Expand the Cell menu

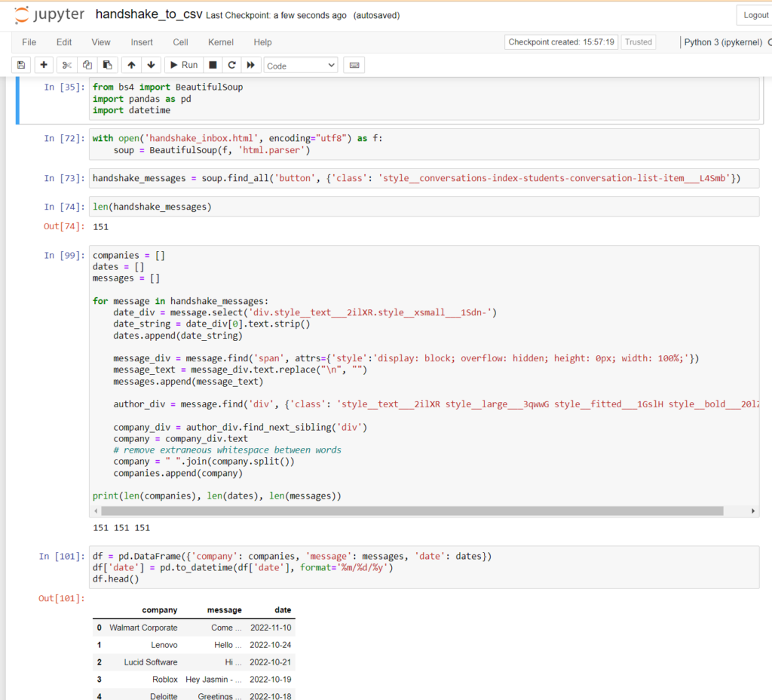point(180,42)
